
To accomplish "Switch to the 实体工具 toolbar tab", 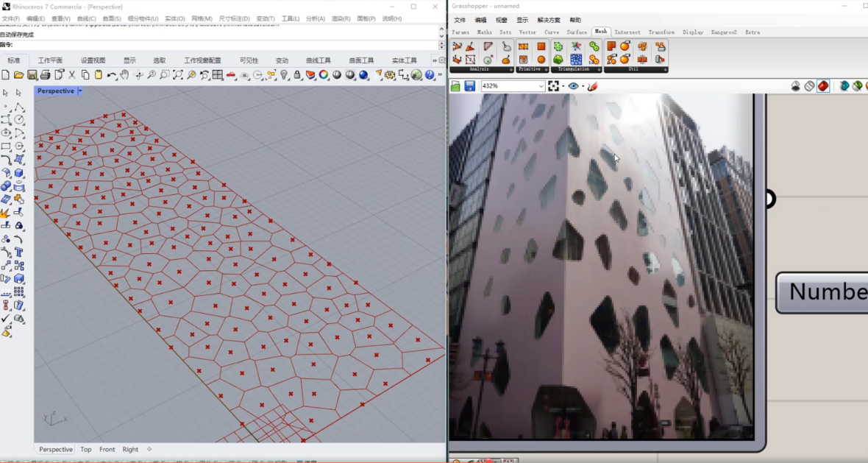I will point(404,60).
